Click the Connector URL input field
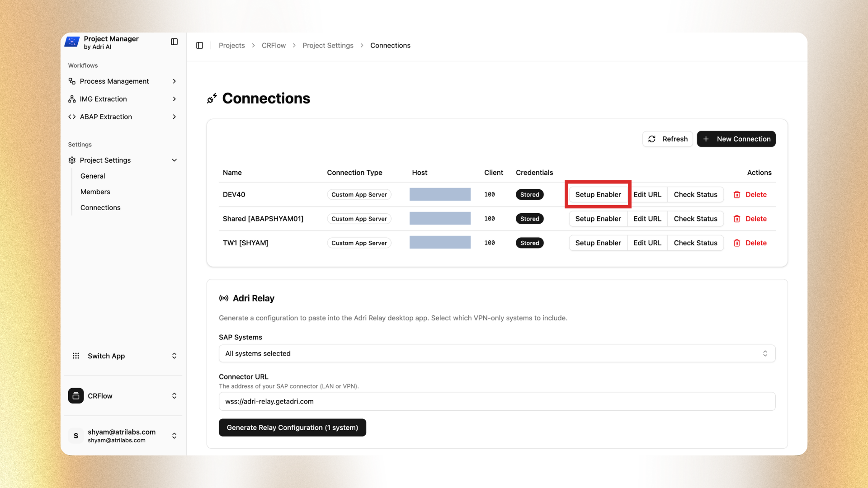Screen dimensions: 868x488 point(496,401)
